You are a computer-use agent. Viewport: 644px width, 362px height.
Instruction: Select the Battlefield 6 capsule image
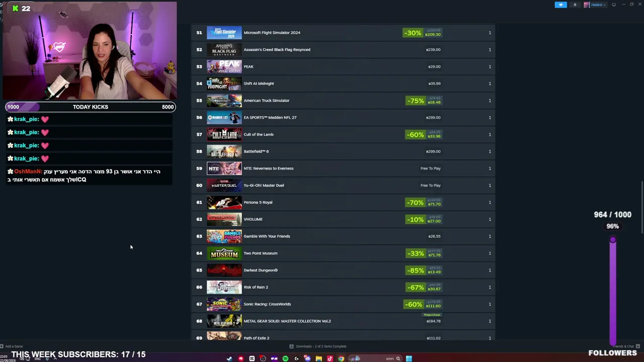tap(224, 151)
